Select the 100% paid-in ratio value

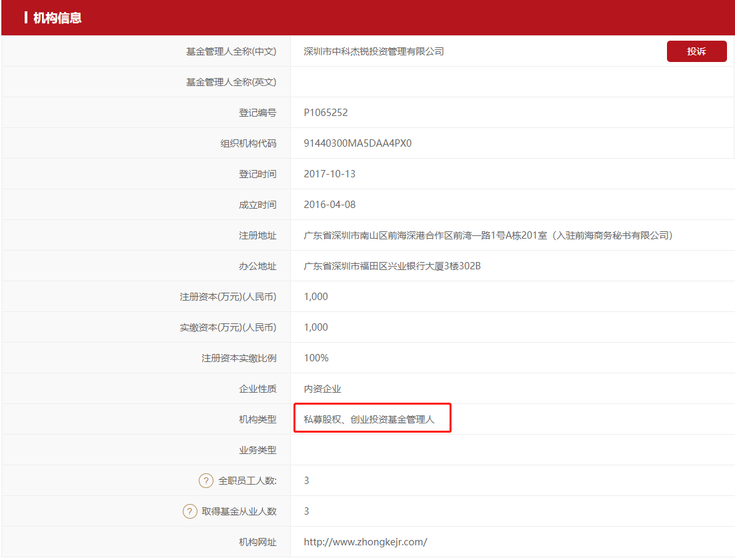316,358
